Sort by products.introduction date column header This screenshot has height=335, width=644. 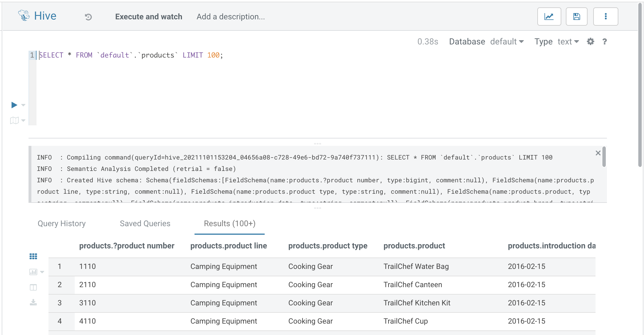[x=552, y=246]
